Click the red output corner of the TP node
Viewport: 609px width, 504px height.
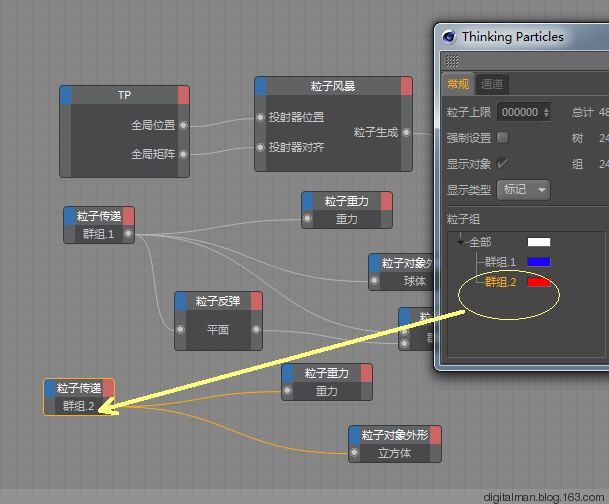(183, 95)
